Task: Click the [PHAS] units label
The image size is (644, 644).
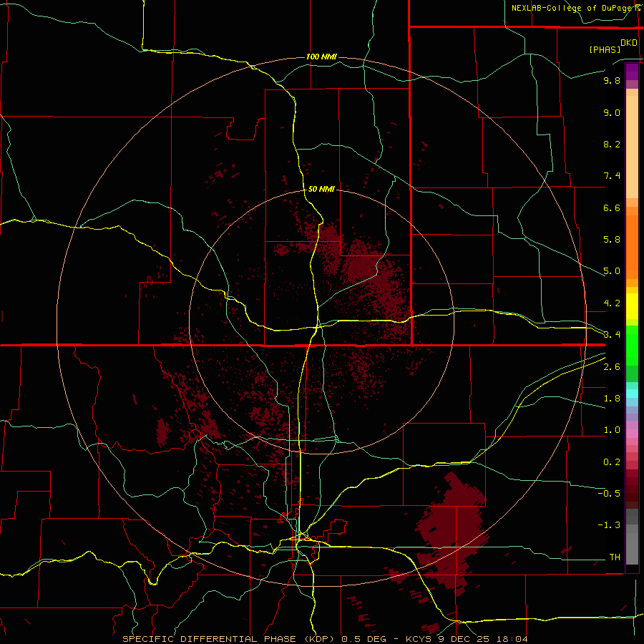Action: 605,49
